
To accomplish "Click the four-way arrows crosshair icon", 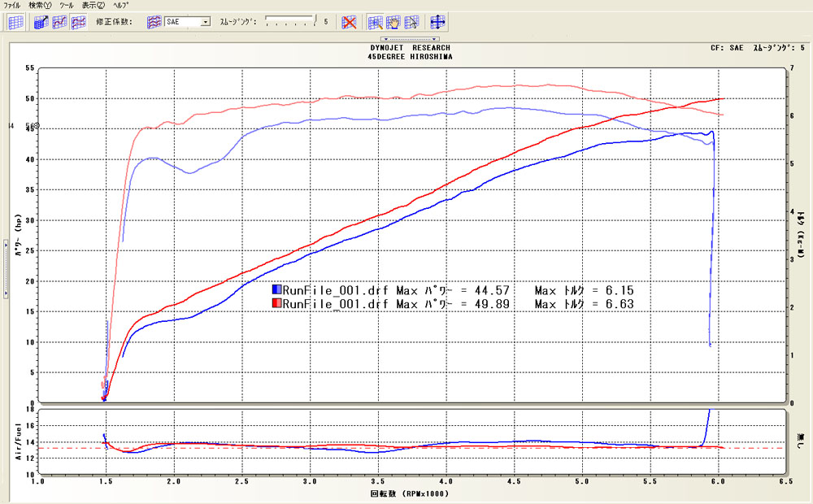I will pos(437,22).
